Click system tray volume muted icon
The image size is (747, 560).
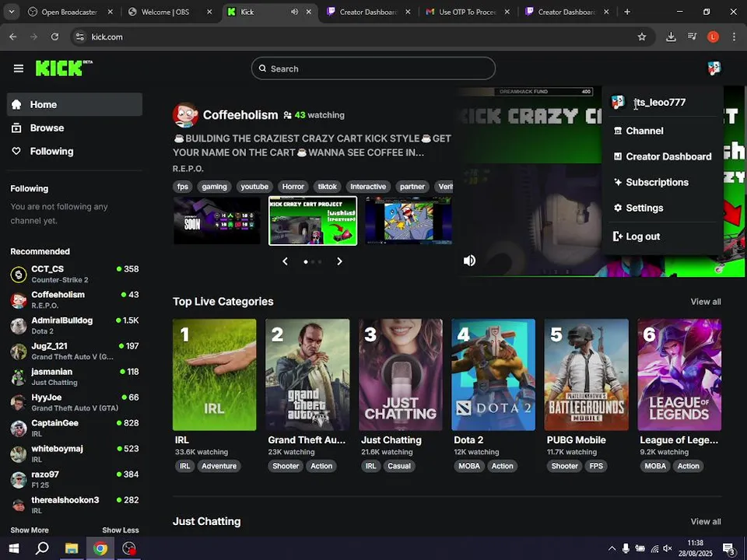coord(668,548)
